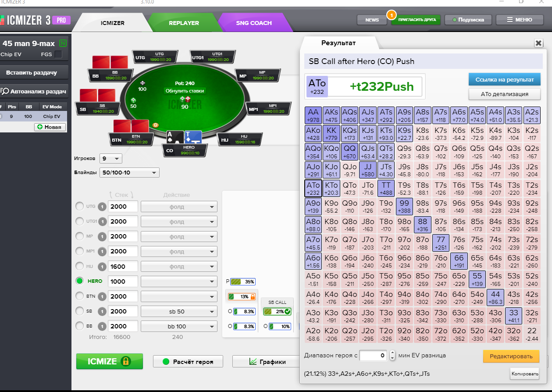This screenshot has height=392, width=552.
Task: Open the hamburger МЕНЮ button
Action: [x=520, y=20]
